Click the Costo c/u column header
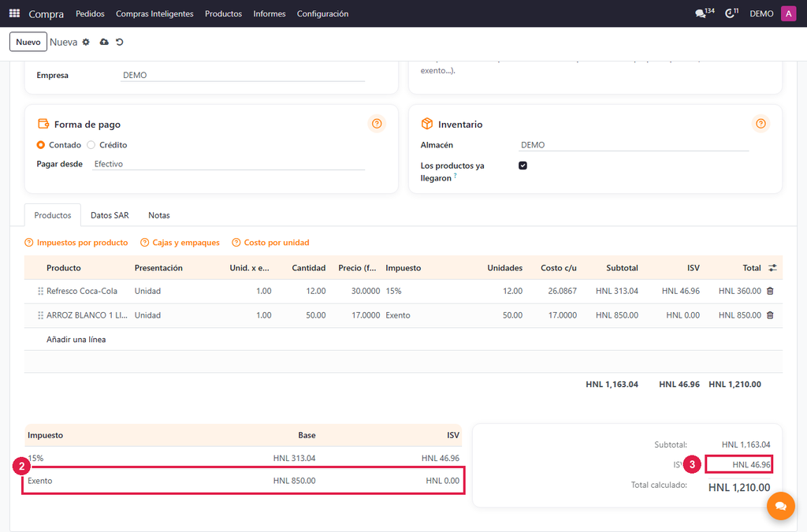Screen dimensions: 807x532 pos(559,268)
